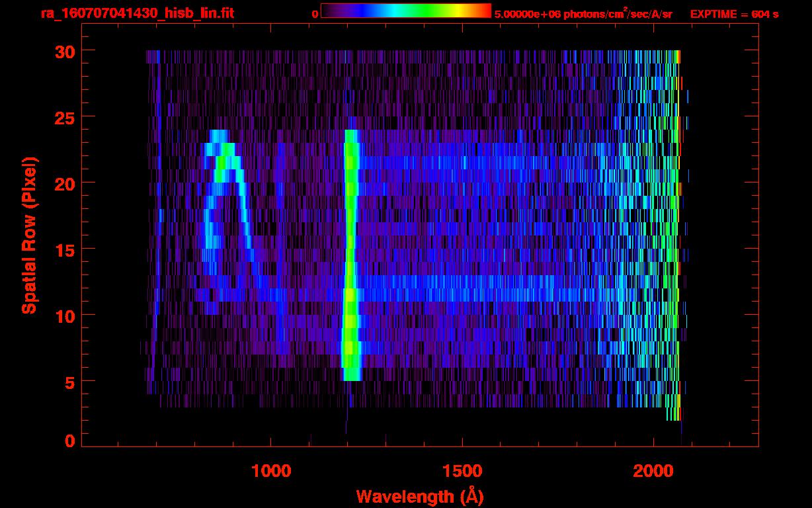Click the 2000 wavelength tick label
Image resolution: width=812 pixels, height=508 pixels.
(653, 470)
